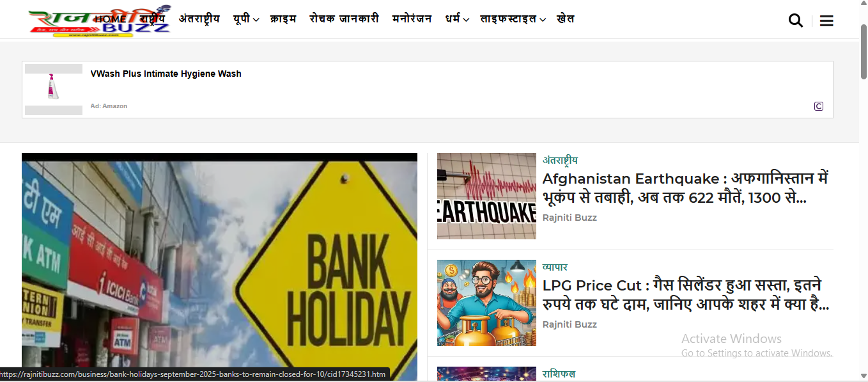
Task: Expand the धर्म dropdown menu
Action: point(457,19)
